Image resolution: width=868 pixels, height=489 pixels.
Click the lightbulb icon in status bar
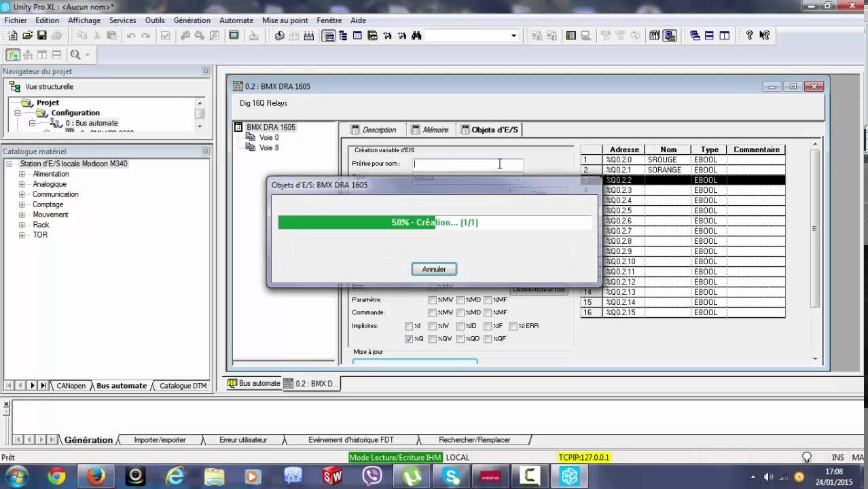(x=807, y=458)
